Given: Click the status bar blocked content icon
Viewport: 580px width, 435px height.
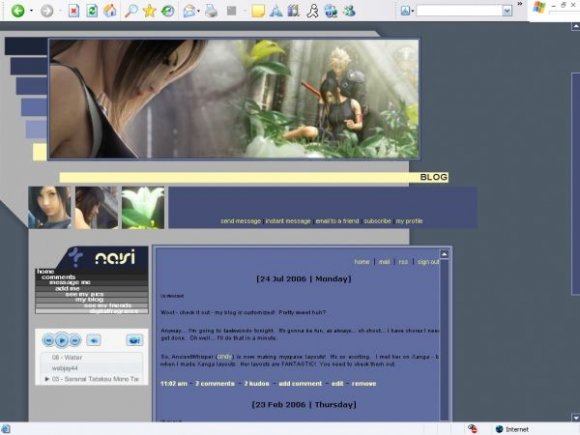Looking at the screenshot, I should point(472,429).
